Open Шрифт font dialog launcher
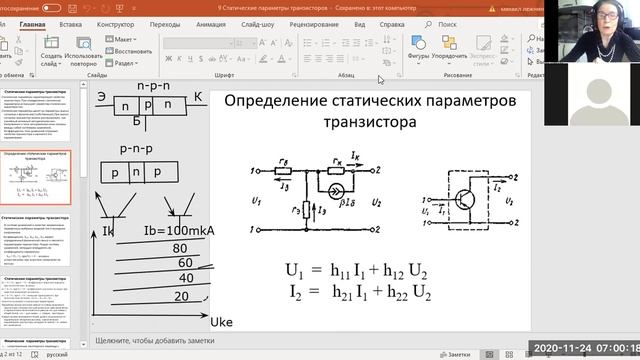 [294, 75]
